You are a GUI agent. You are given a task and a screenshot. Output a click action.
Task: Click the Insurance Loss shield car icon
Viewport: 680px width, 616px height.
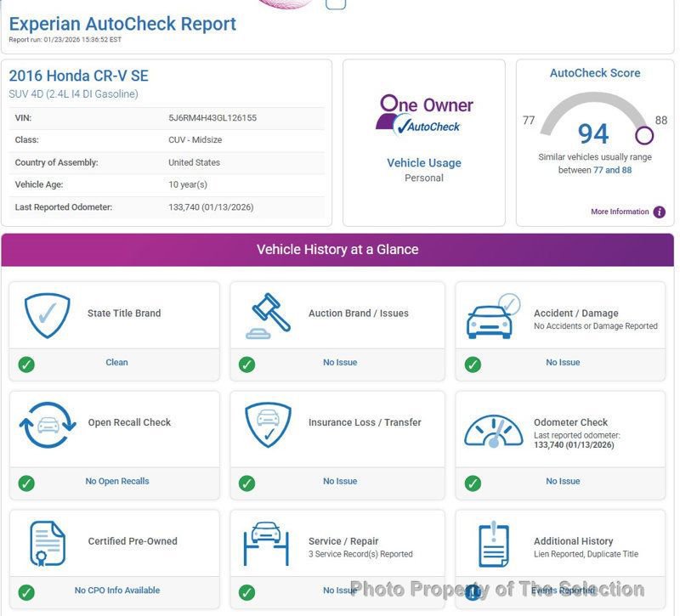(268, 425)
